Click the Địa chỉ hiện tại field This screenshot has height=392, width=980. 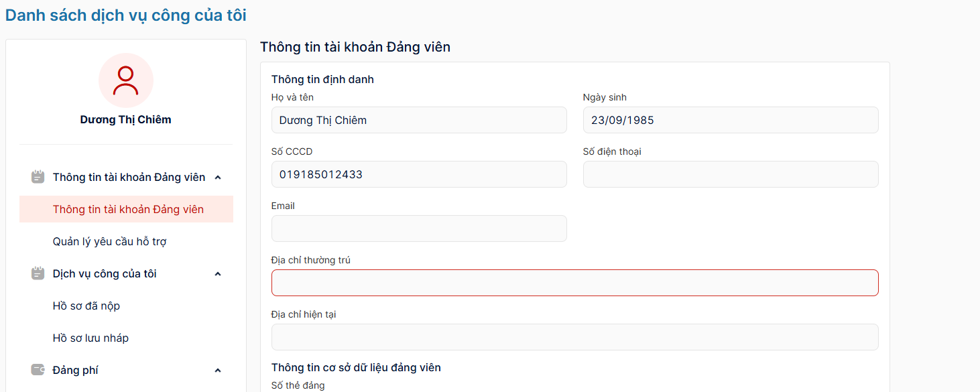click(x=575, y=337)
